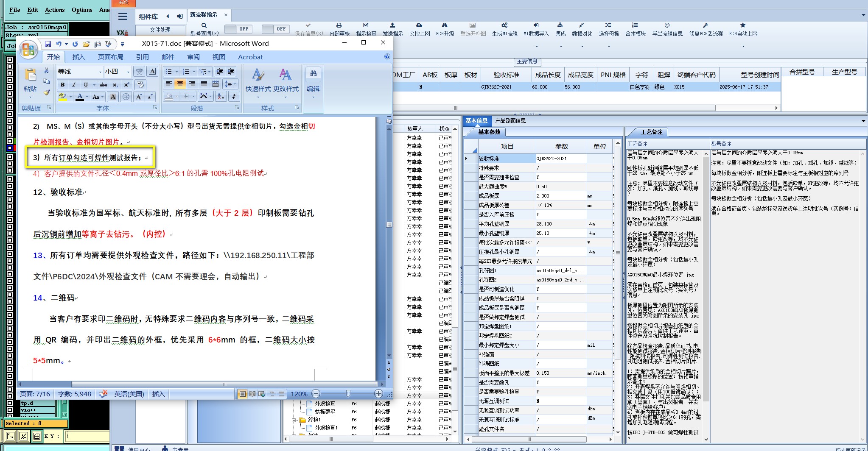Switch to Word 页面布局 ribbon tab
This screenshot has height=451, width=868.
(110, 57)
